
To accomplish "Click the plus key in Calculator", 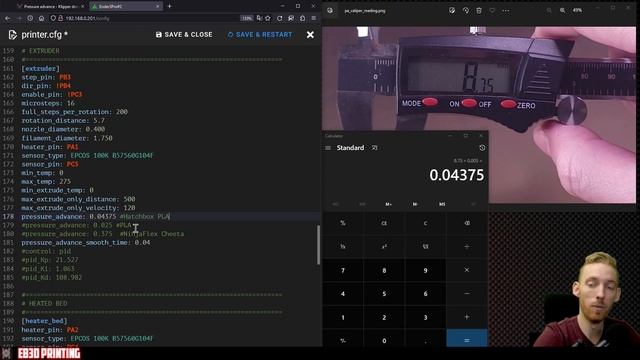I will point(467,317).
